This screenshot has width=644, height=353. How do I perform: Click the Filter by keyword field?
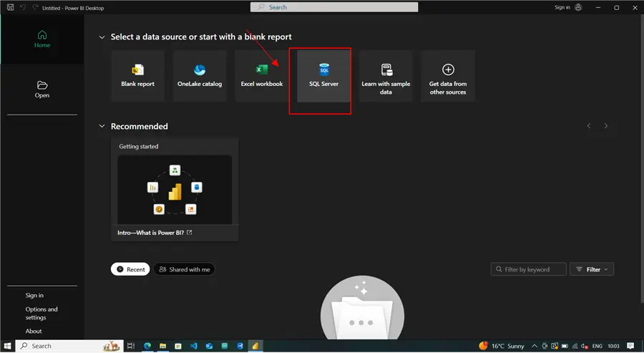[x=529, y=269]
